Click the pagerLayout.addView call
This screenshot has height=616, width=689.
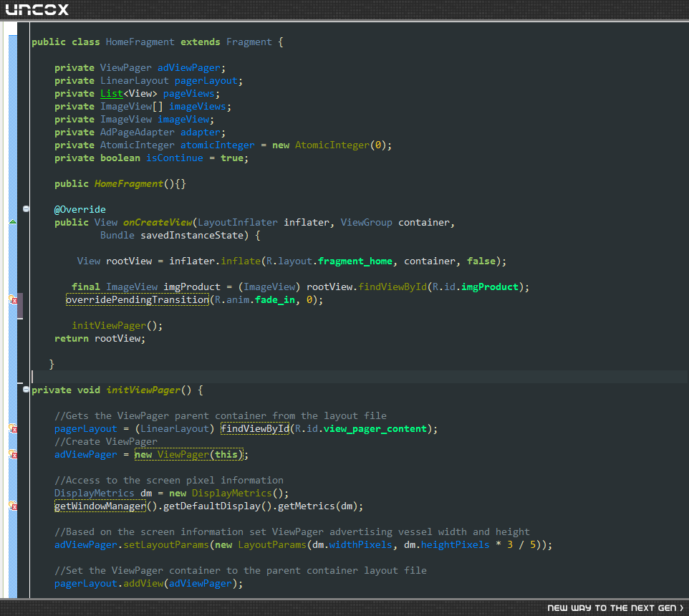(148, 584)
